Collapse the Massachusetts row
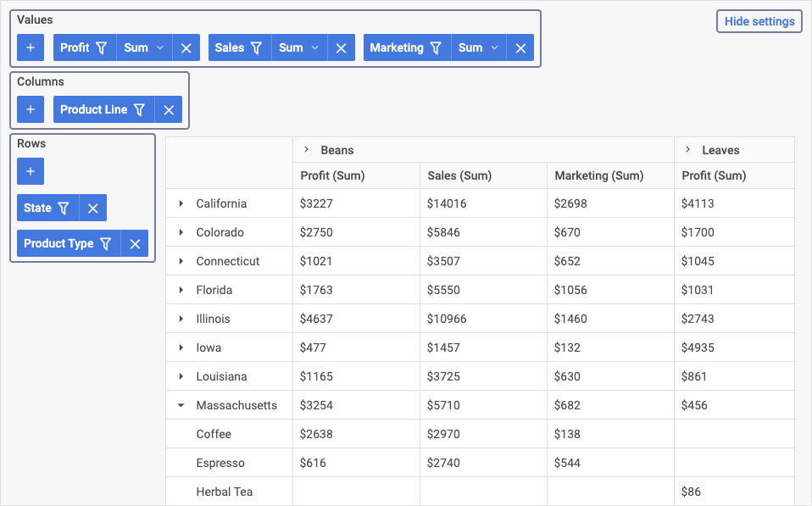 coord(181,405)
